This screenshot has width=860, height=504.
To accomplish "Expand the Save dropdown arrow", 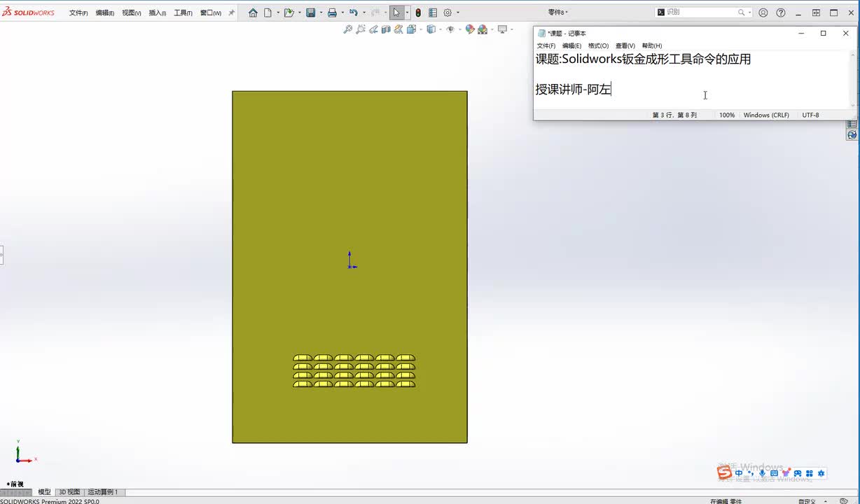I will [x=321, y=13].
